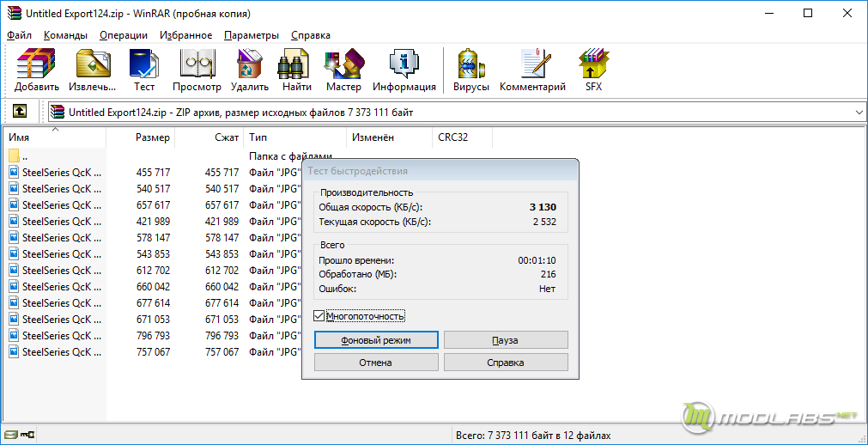This screenshot has height=445, width=868.
Task: Show archive Информация icon
Action: tap(404, 70)
